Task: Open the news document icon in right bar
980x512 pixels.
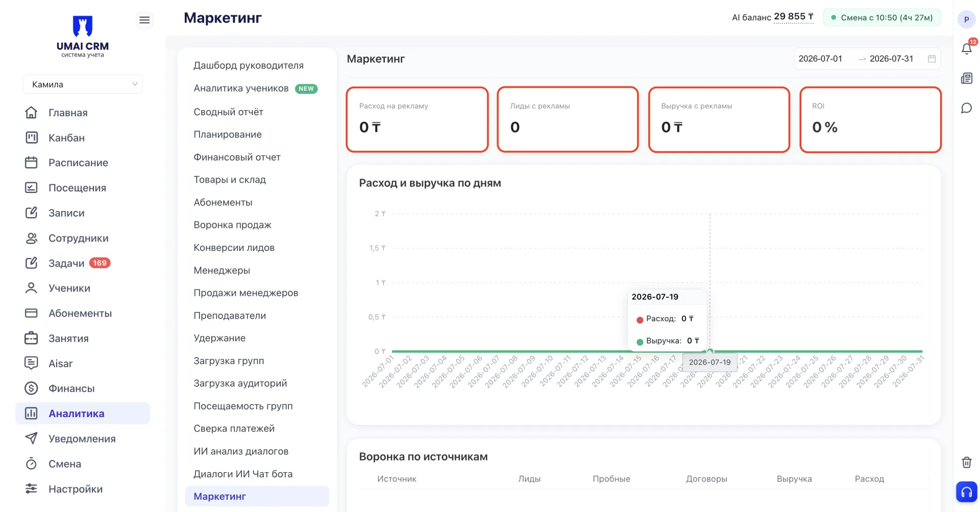Action: click(x=967, y=78)
